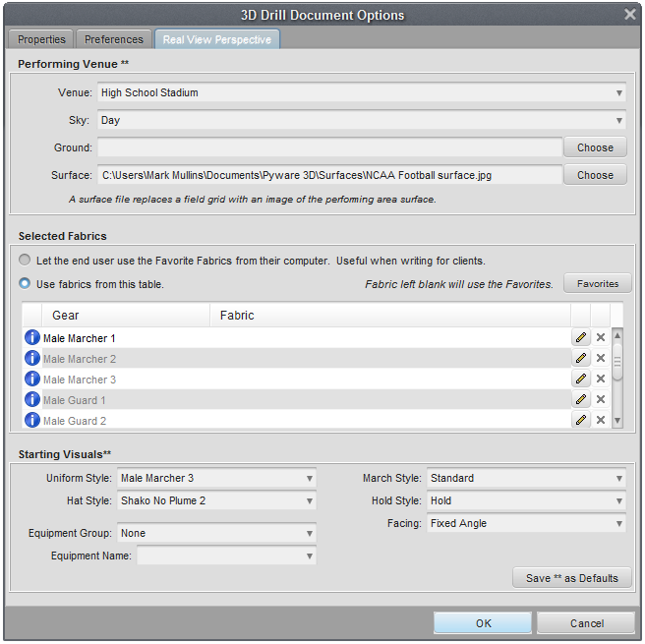Click the pencil icon for Male Guard 1
Image resolution: width=645 pixels, height=644 pixels.
coord(581,400)
